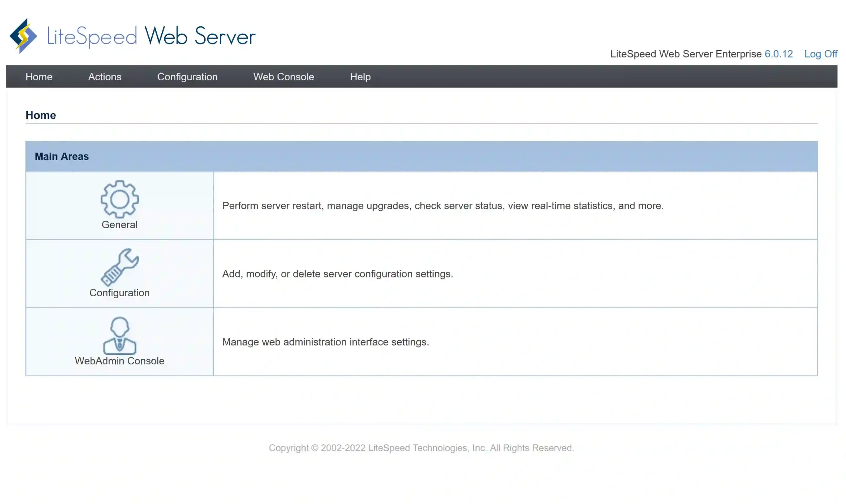
Task: Open the Configuration menu in the nav bar
Action: point(187,77)
